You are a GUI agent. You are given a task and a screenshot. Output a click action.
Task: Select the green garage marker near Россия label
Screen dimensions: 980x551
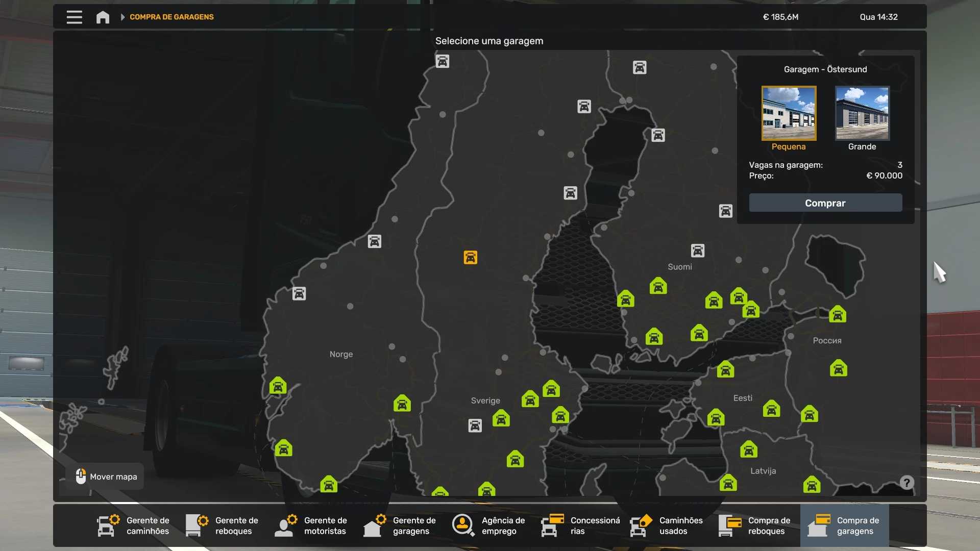coord(837,314)
